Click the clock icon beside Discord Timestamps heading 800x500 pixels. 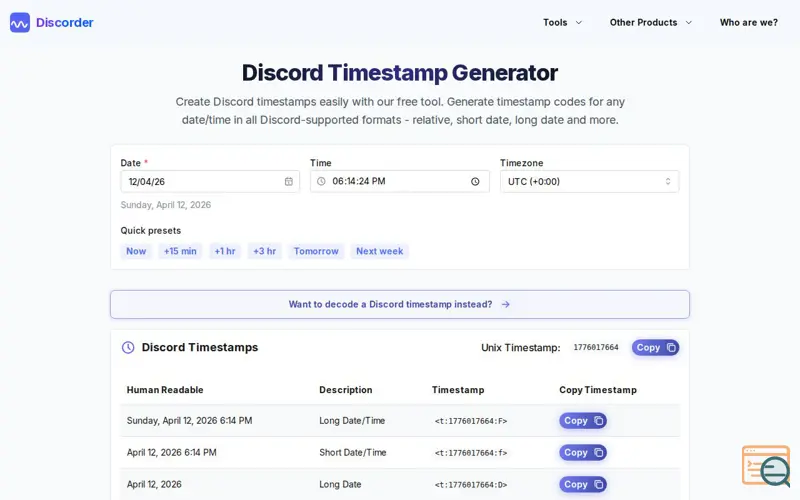click(128, 347)
